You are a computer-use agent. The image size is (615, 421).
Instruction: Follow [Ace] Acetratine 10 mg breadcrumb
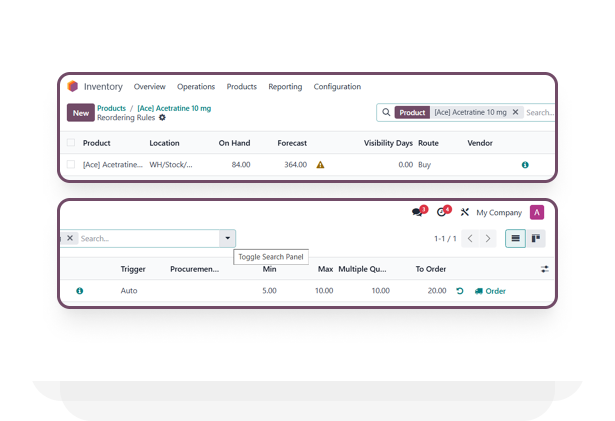[x=174, y=108]
